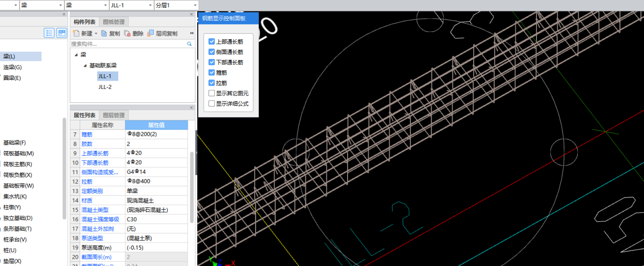Toggle the 侧面通长筋 checkbox

tap(212, 52)
